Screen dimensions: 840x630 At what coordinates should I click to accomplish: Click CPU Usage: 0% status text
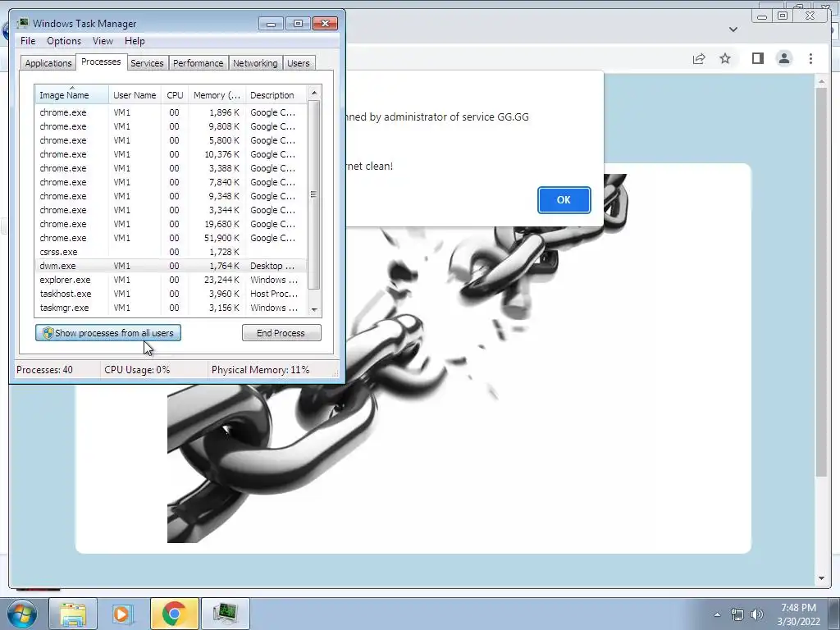137,370
